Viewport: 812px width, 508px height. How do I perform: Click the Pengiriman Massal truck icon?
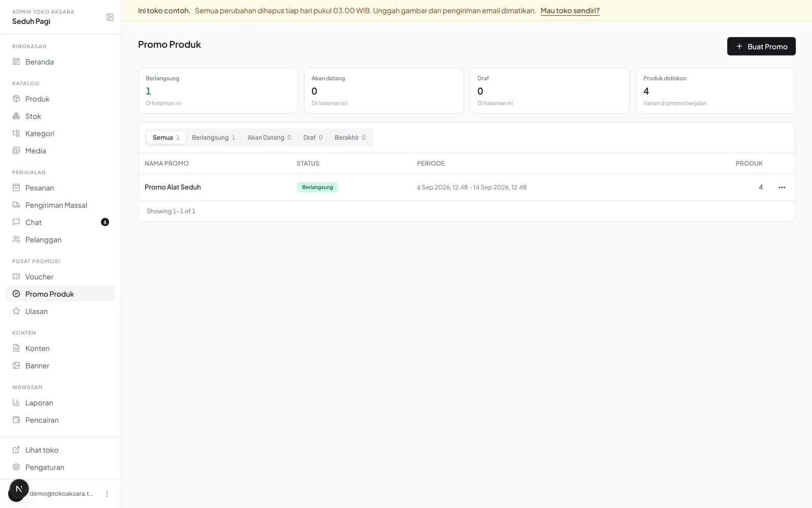(x=16, y=205)
